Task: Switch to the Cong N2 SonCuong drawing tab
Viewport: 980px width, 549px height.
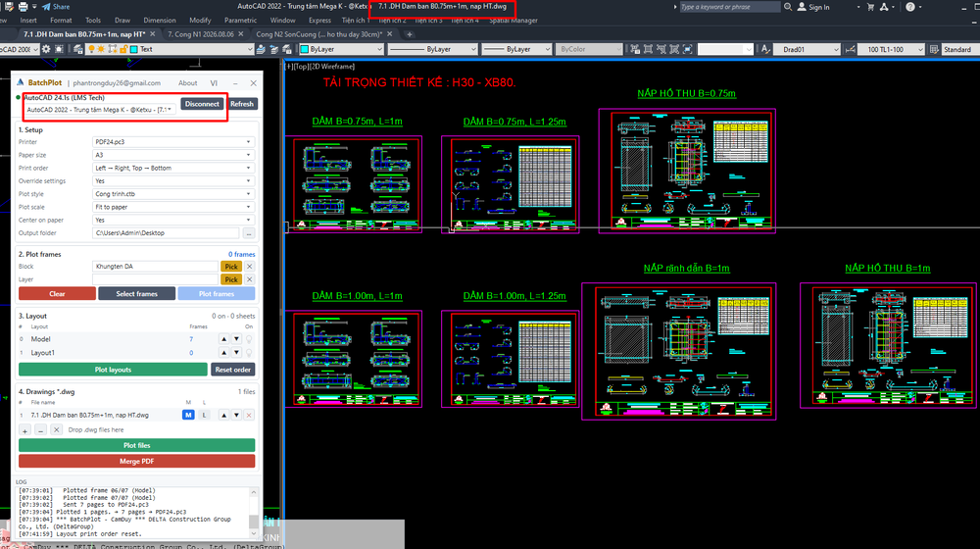Action: point(318,34)
